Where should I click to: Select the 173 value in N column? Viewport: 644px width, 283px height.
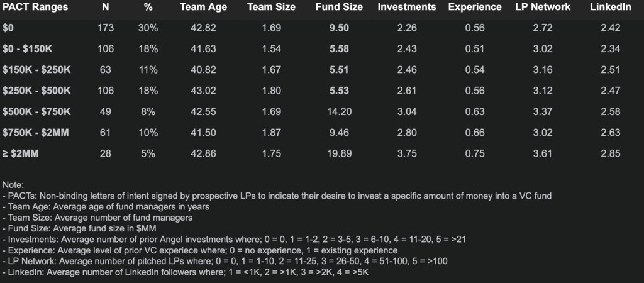tap(106, 28)
